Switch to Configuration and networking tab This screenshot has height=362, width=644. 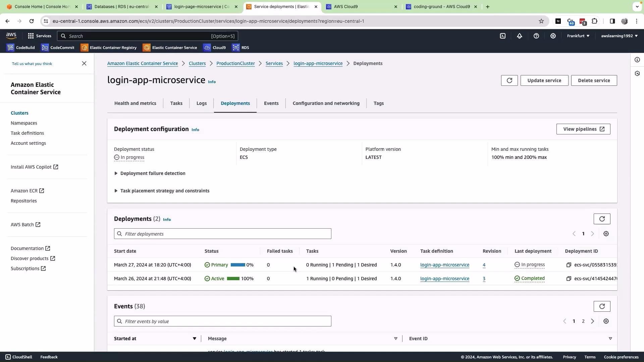[326, 104]
